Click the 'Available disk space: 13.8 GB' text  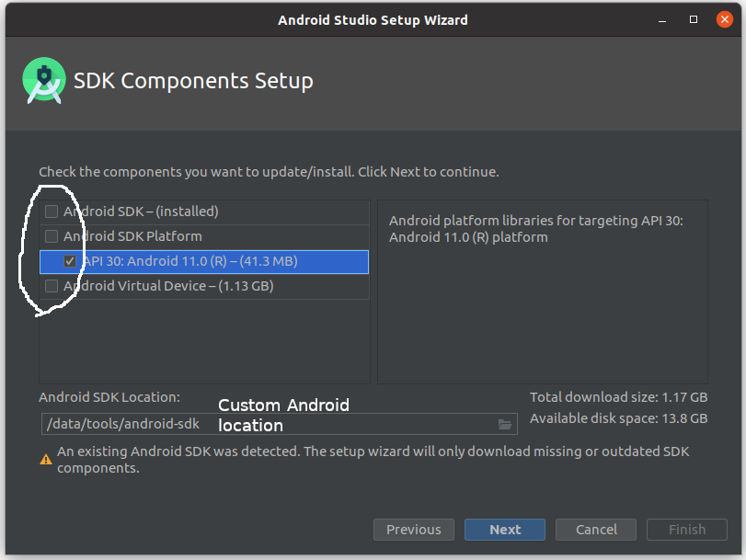pos(618,418)
